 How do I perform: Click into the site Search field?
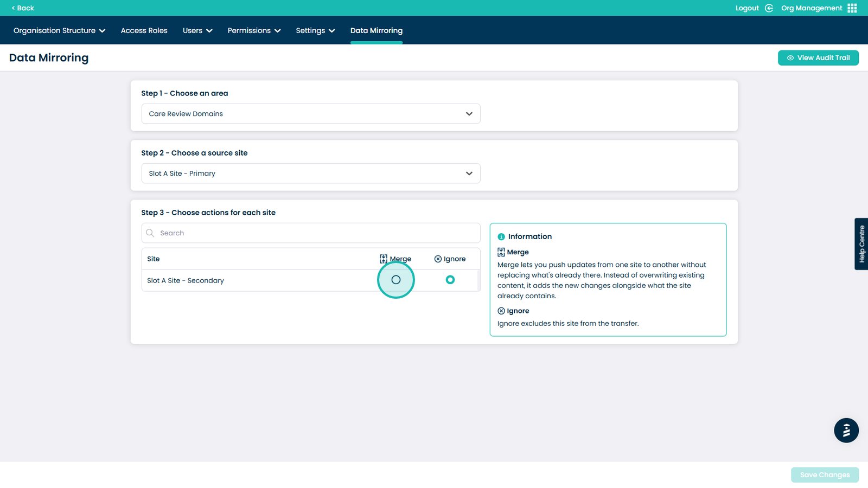pyautogui.click(x=317, y=233)
